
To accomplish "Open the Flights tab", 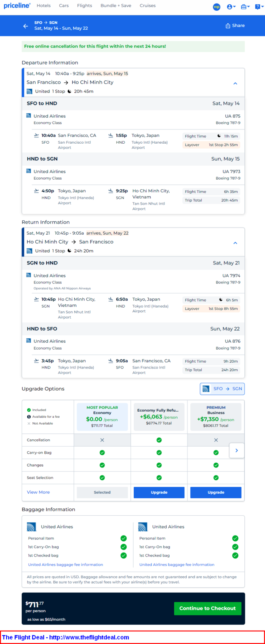I will [85, 6].
